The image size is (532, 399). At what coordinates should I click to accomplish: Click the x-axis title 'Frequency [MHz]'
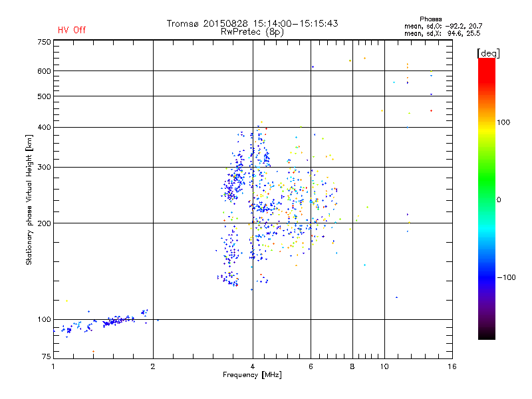click(x=252, y=375)
